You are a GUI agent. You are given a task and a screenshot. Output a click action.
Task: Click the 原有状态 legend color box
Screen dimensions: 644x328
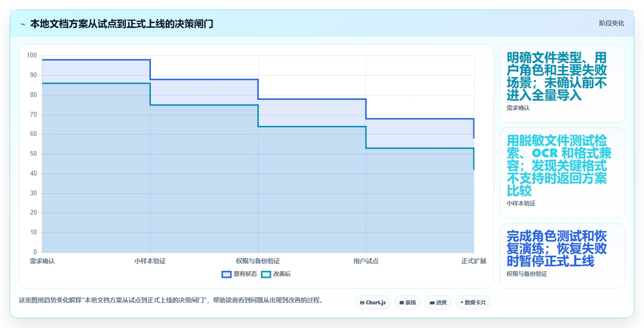227,274
